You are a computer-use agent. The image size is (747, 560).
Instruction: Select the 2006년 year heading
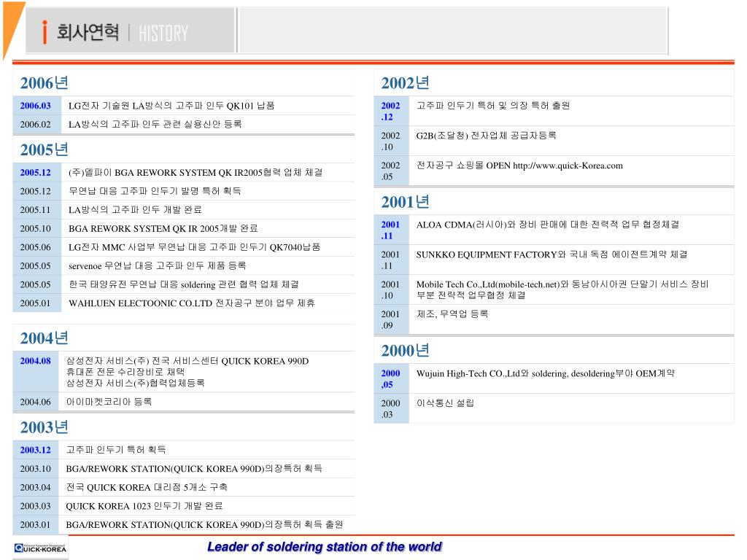(x=44, y=83)
